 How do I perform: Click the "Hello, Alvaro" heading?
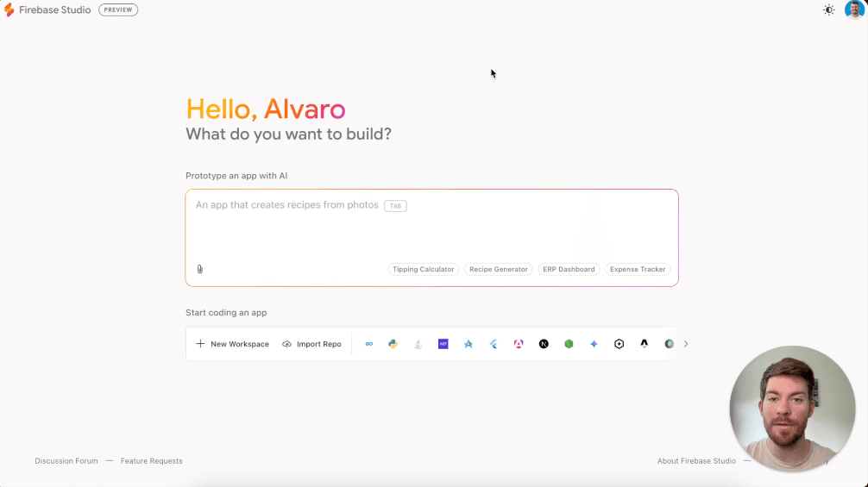(266, 109)
